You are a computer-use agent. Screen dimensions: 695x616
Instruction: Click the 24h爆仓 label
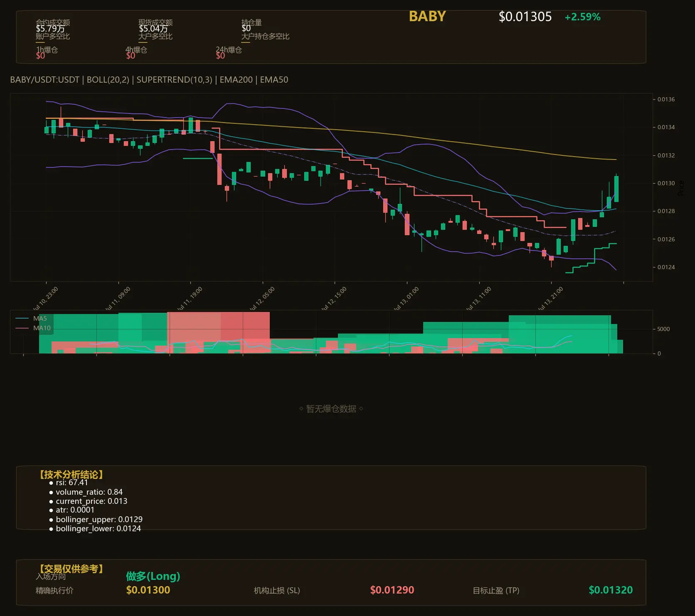229,50
